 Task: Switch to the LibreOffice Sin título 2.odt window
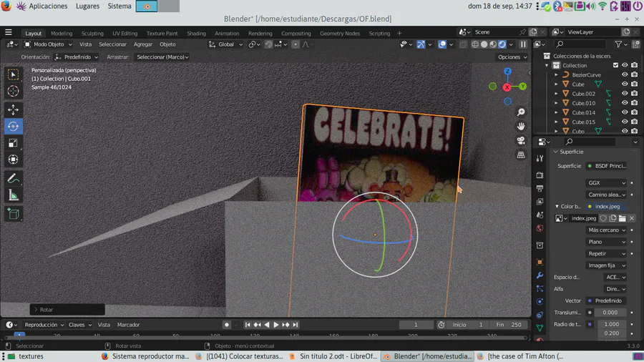pyautogui.click(x=333, y=356)
